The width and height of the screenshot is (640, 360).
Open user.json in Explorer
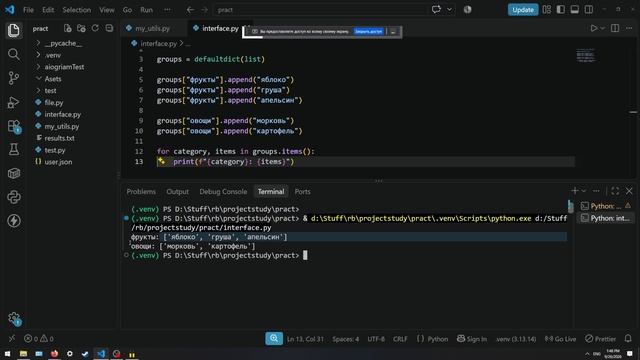58,162
